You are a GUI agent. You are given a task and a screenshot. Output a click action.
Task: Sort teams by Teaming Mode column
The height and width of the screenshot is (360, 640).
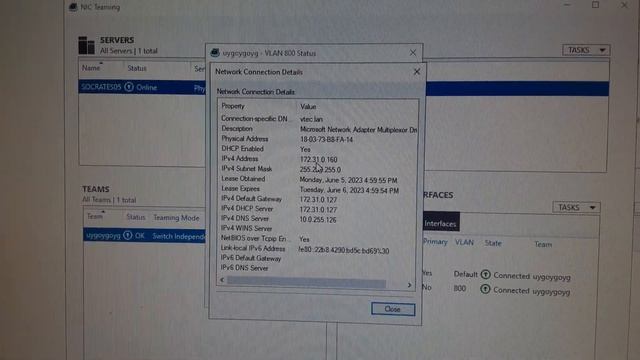tap(176, 218)
